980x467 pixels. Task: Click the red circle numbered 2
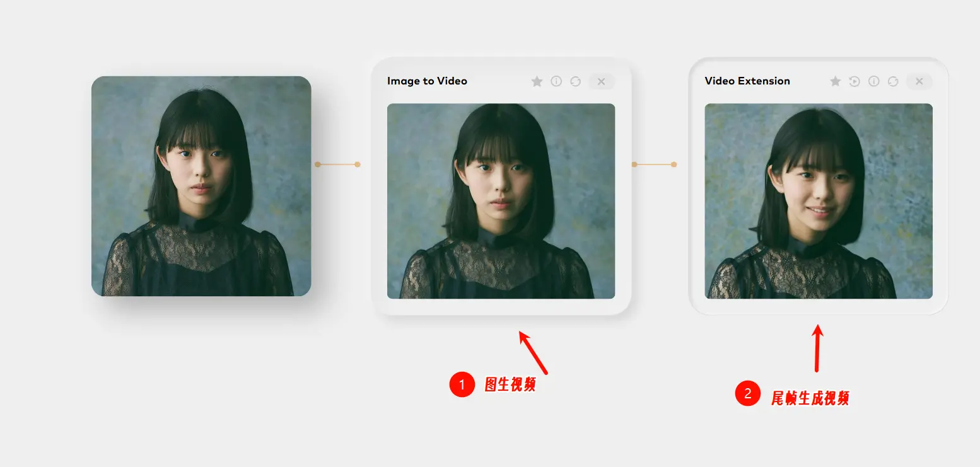coord(747,394)
